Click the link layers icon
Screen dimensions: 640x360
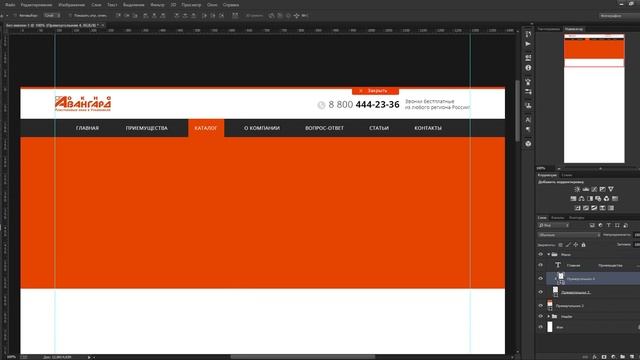pos(585,357)
